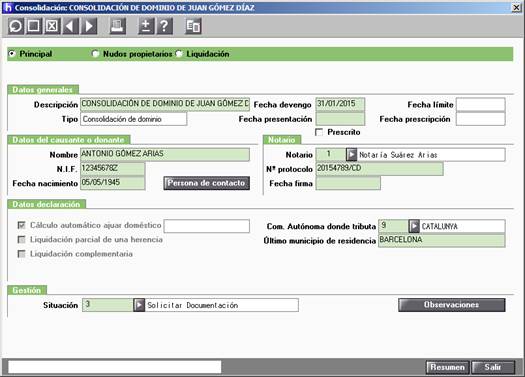Close the Consolidación window
Screen dimensions: 525x377
point(517,7)
